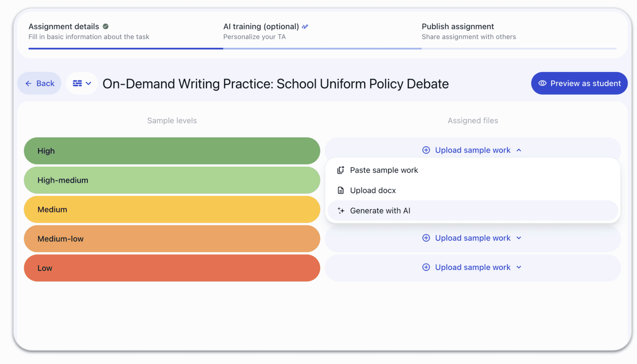The width and height of the screenshot is (637, 364).
Task: Click the eye icon in Preview button
Action: click(x=542, y=83)
